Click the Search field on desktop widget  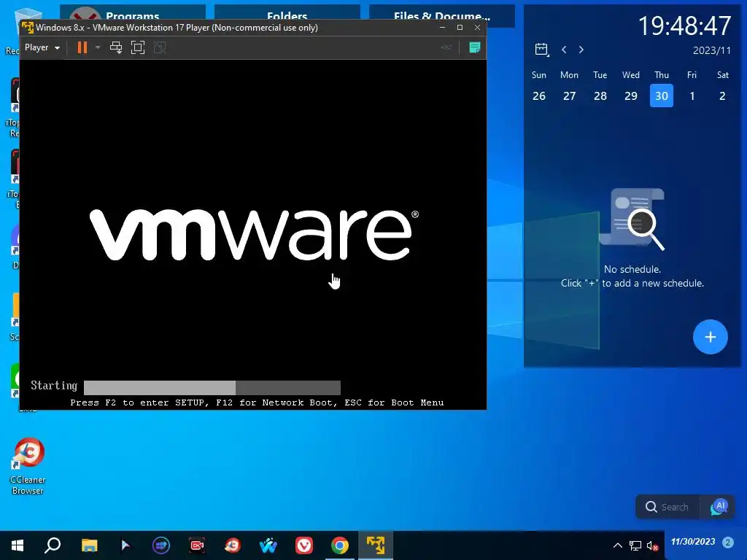tap(668, 507)
